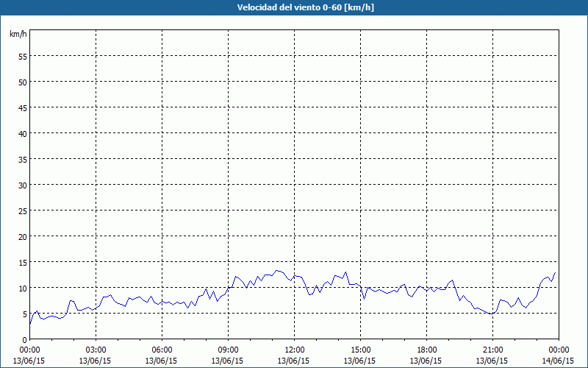Screen dimensions: 588x368
Task: Select the 21:00 time axis marker
Action: click(492, 350)
